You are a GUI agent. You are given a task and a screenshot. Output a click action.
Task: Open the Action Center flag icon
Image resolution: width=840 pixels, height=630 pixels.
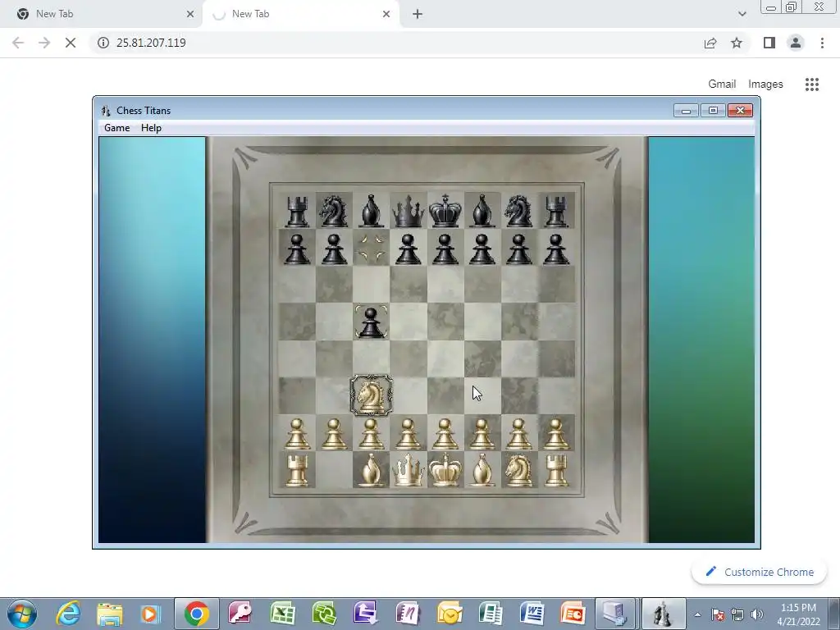pos(717,614)
